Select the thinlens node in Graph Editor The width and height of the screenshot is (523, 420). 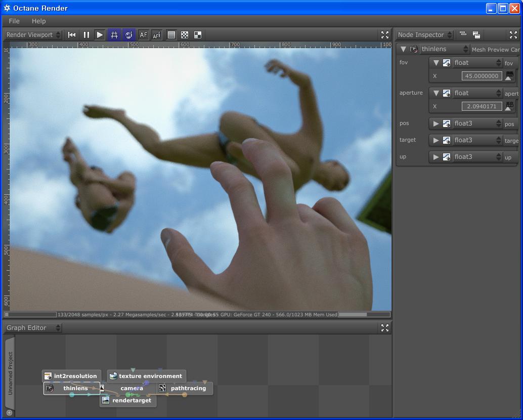(x=72, y=388)
